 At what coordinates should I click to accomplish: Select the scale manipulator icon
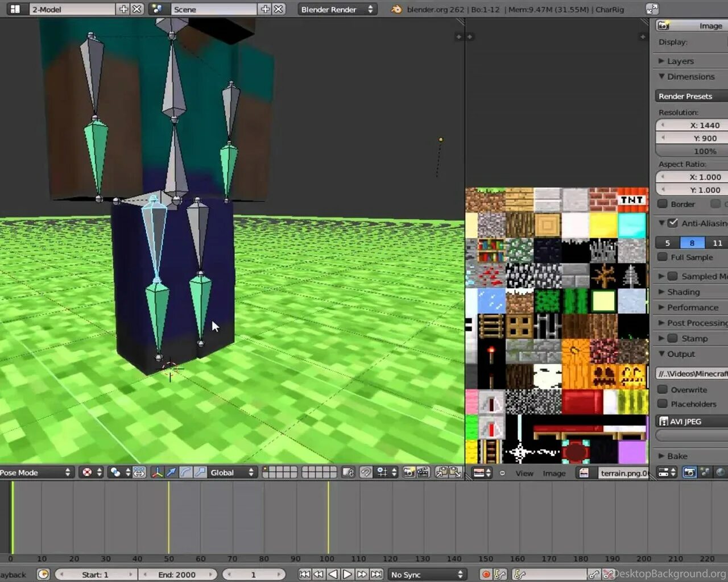click(x=200, y=472)
